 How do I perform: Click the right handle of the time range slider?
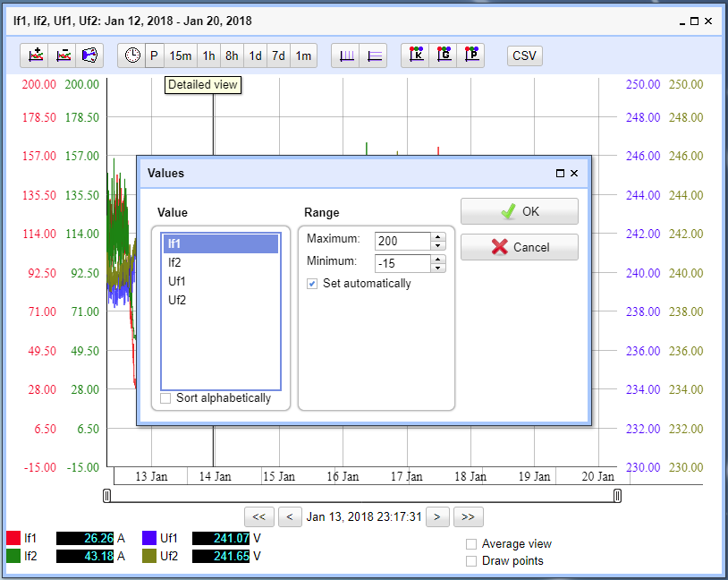617,496
